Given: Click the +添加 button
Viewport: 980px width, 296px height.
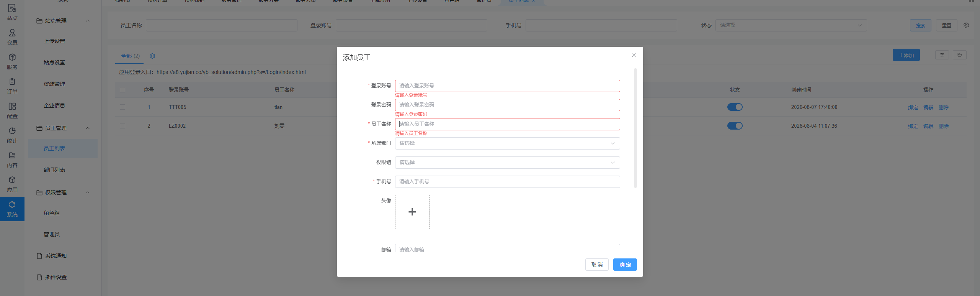Looking at the screenshot, I should tap(906, 55).
